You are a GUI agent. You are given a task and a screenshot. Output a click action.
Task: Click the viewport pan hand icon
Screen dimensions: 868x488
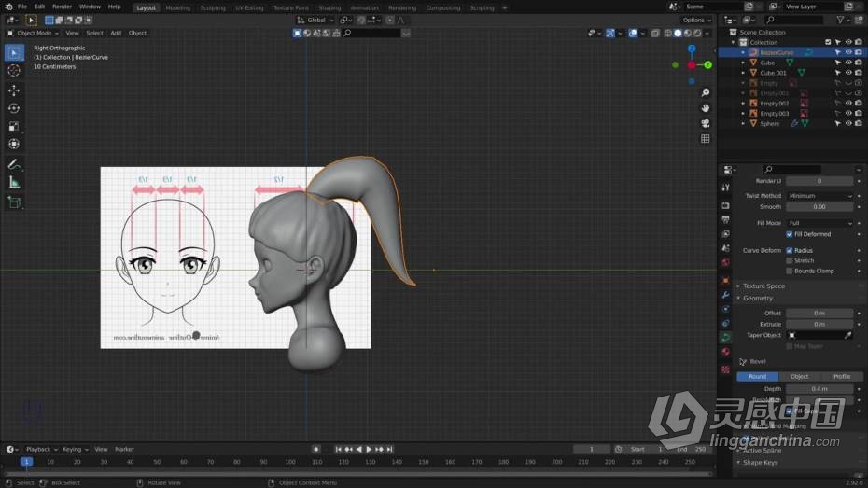pos(706,108)
